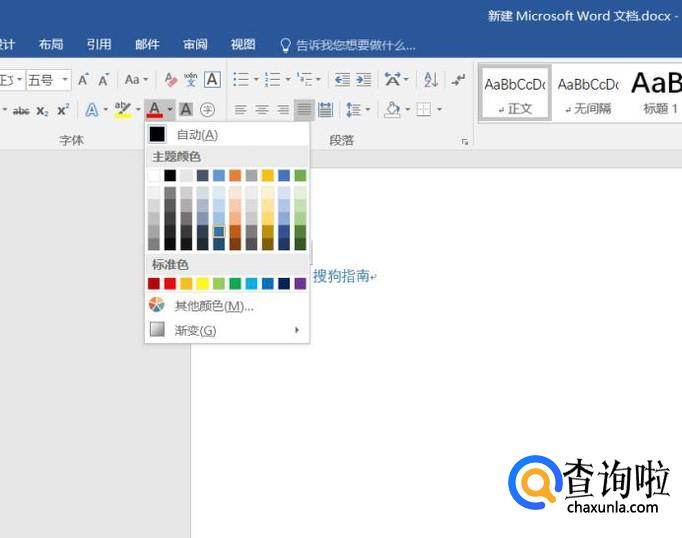
Task: Click the clear formatting eraser icon
Action: click(x=170, y=80)
